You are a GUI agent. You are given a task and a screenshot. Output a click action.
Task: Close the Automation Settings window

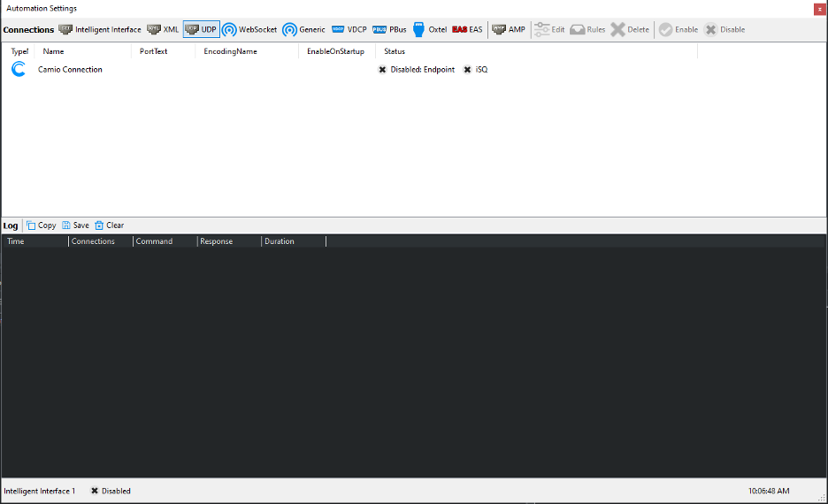818,8
